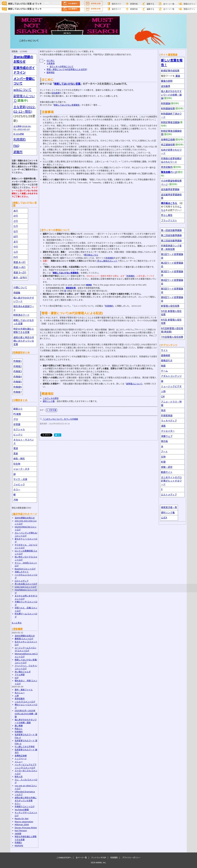197x868 pixels.
Task: Open フォビック category
Action: [x=19, y=484]
